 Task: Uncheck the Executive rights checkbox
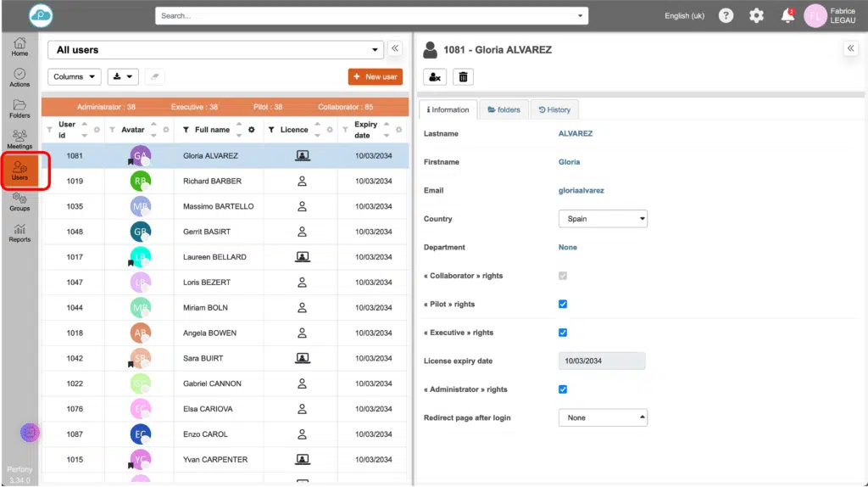(563, 333)
